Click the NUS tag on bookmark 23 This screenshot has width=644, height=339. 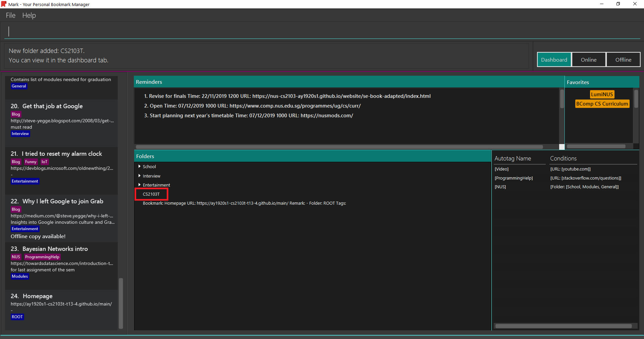tap(16, 257)
